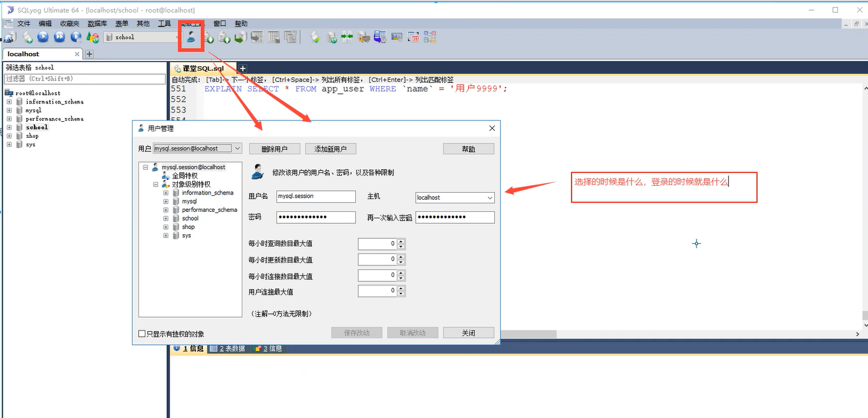Click 关闭 button in user manager

469,332
